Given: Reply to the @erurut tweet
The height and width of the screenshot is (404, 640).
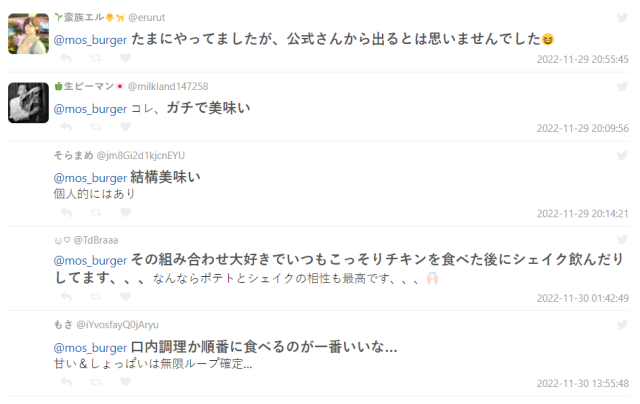Looking at the screenshot, I should coord(66,58).
